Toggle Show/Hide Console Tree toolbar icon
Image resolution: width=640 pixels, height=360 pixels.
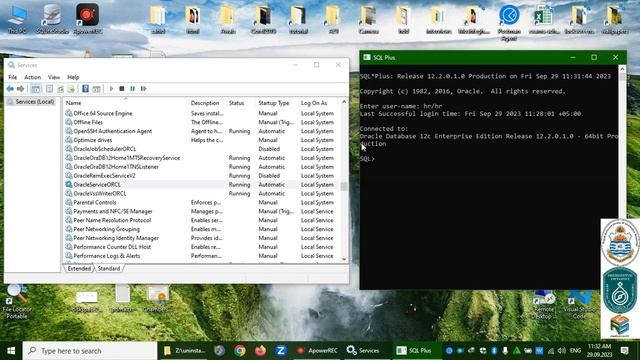[x=36, y=89]
